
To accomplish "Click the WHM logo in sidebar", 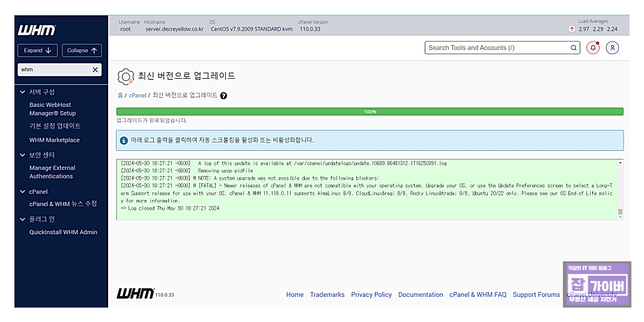I will pos(37,31).
